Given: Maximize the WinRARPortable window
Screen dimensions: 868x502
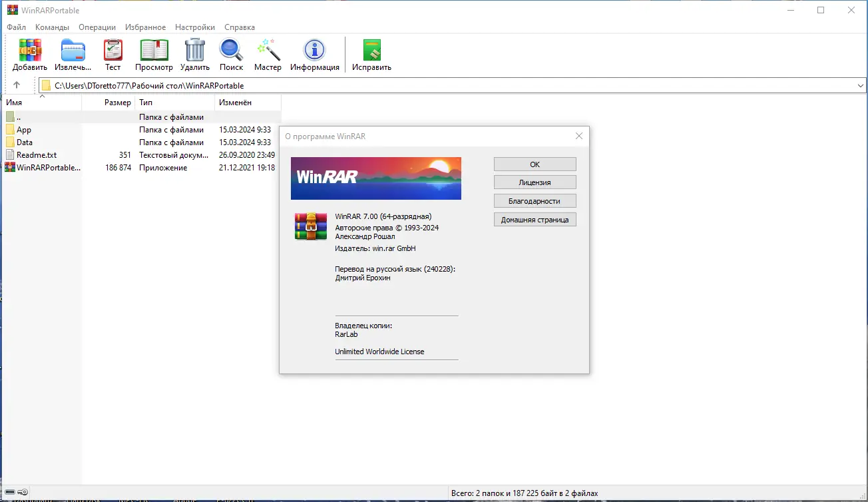Looking at the screenshot, I should tap(821, 10).
